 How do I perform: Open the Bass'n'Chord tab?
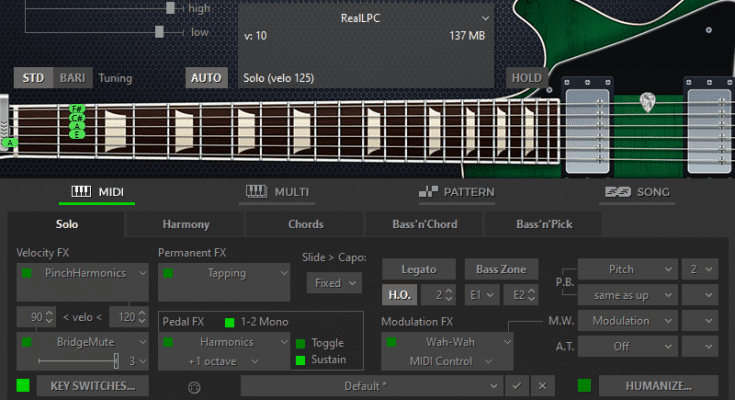click(x=423, y=224)
